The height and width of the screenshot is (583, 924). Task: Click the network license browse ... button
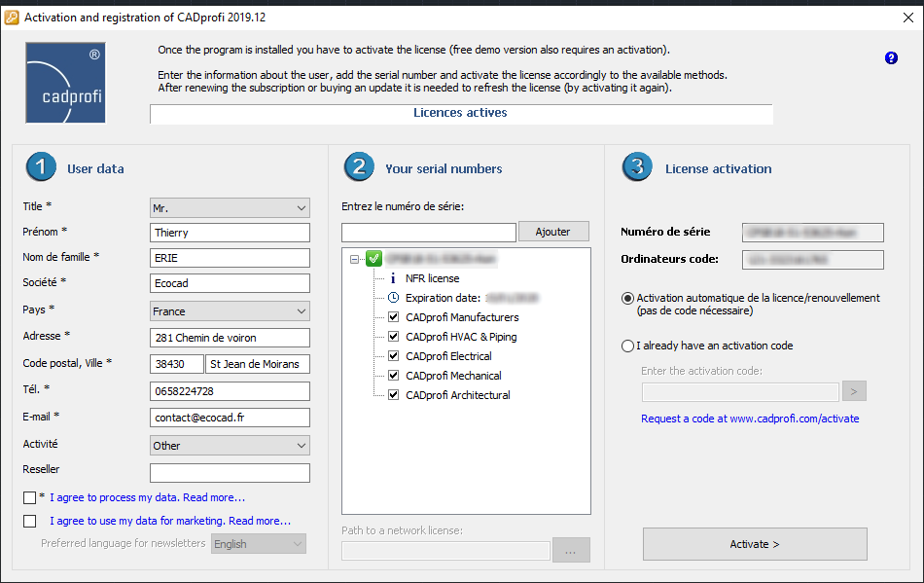571,550
